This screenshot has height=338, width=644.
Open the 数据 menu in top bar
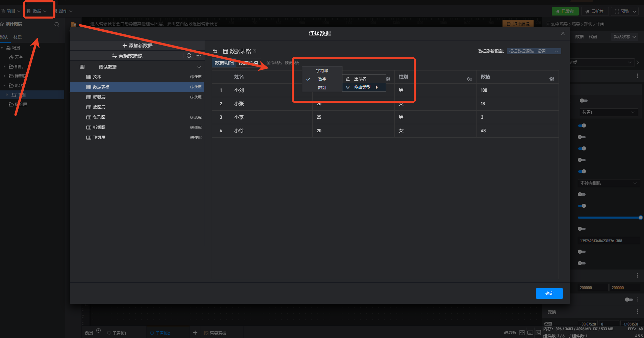[x=37, y=11]
